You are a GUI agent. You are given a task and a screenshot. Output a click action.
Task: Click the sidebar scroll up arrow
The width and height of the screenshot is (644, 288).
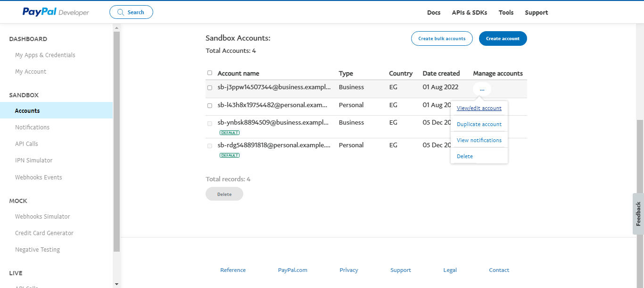[x=116, y=28]
